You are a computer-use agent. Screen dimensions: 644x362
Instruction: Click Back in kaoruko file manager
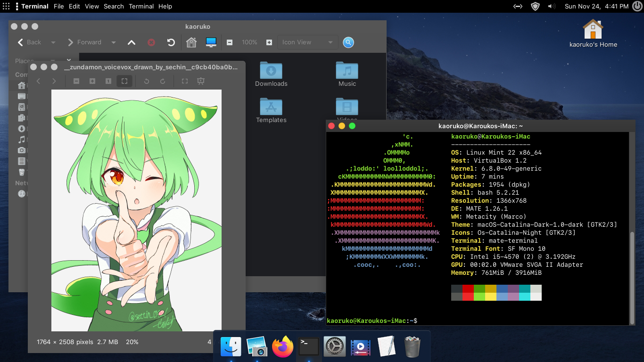click(29, 42)
